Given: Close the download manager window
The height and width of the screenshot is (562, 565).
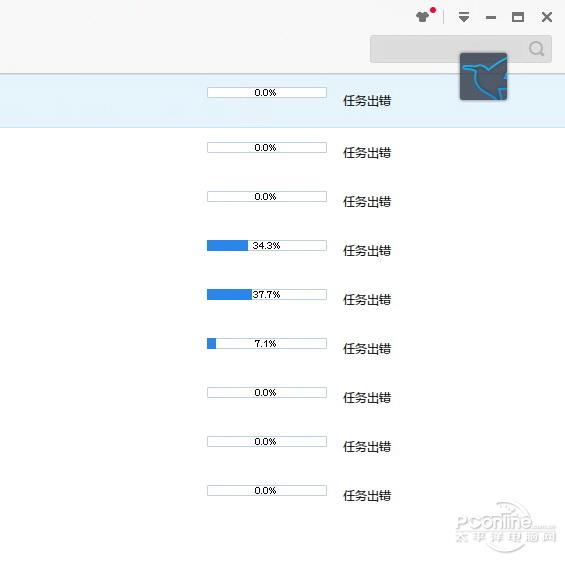Looking at the screenshot, I should [x=547, y=17].
